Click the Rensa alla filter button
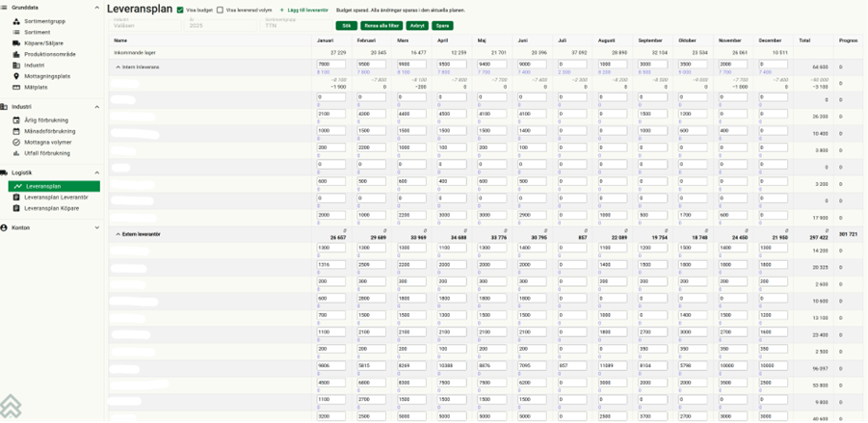Image resolution: width=868 pixels, height=423 pixels. [x=381, y=25]
